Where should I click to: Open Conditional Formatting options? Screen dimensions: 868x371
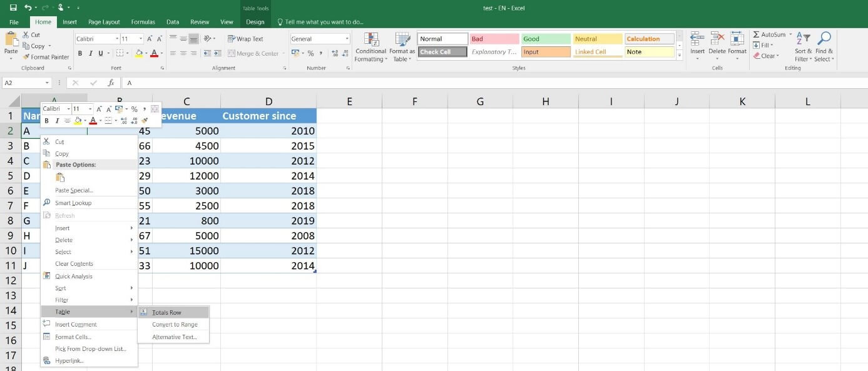coord(370,47)
